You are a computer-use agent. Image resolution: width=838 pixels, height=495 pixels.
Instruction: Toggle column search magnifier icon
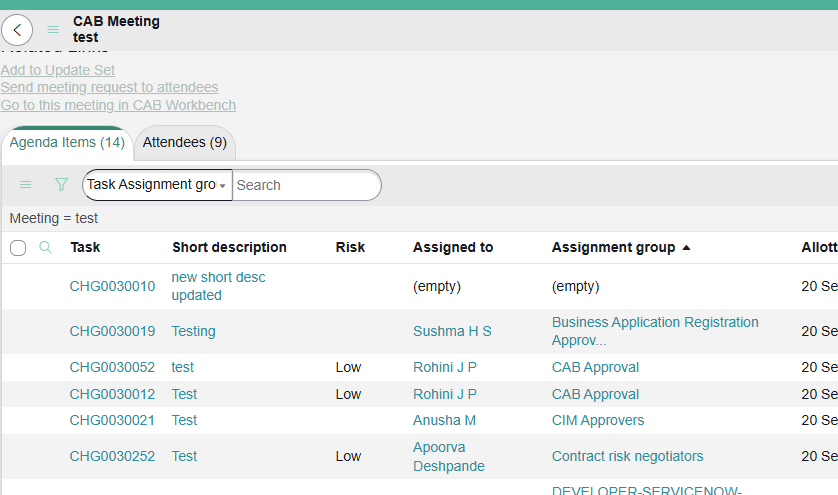click(x=45, y=247)
